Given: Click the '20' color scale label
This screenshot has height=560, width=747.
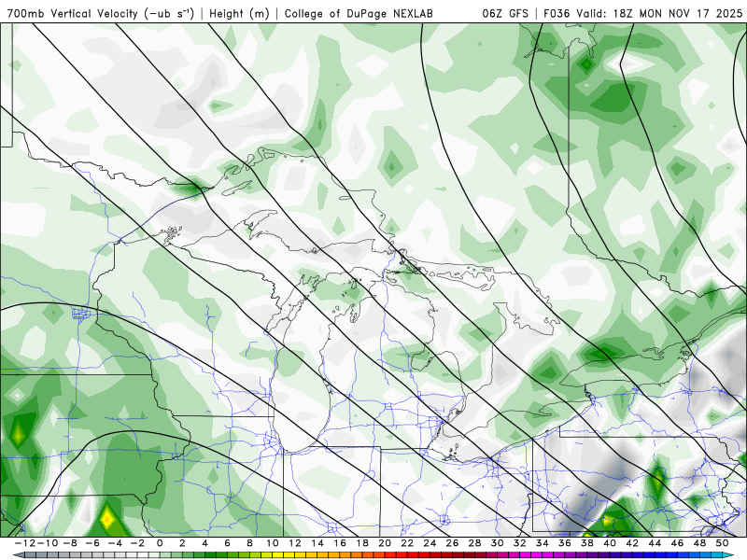Looking at the screenshot, I should [x=385, y=543].
